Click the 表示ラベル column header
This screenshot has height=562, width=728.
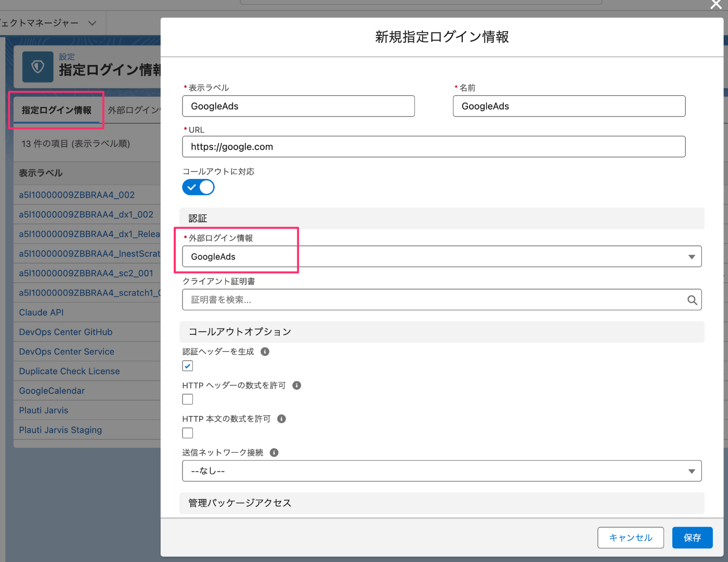pyautogui.click(x=41, y=173)
